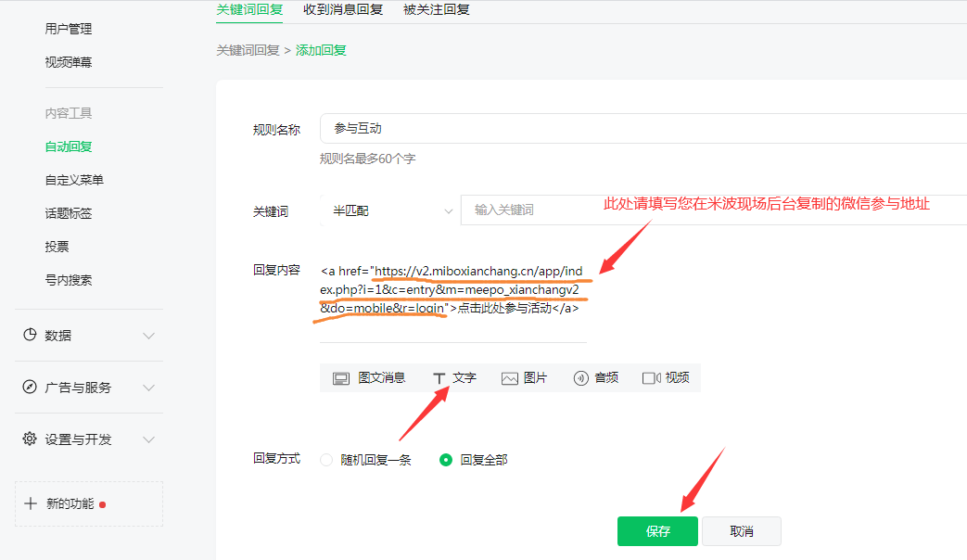Open 自定义菜单 in the sidebar
The image size is (967, 560).
74,180
